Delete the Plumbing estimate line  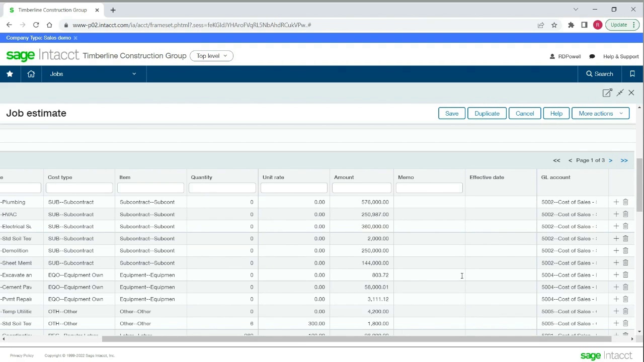tap(625, 202)
